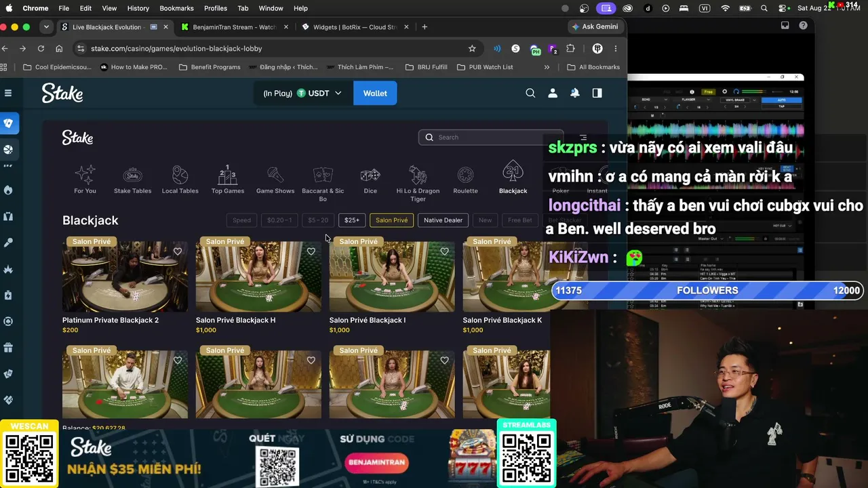Image resolution: width=868 pixels, height=488 pixels.
Task: Open the BRIJ Fulfill bookmark folder
Action: pyautogui.click(x=426, y=67)
